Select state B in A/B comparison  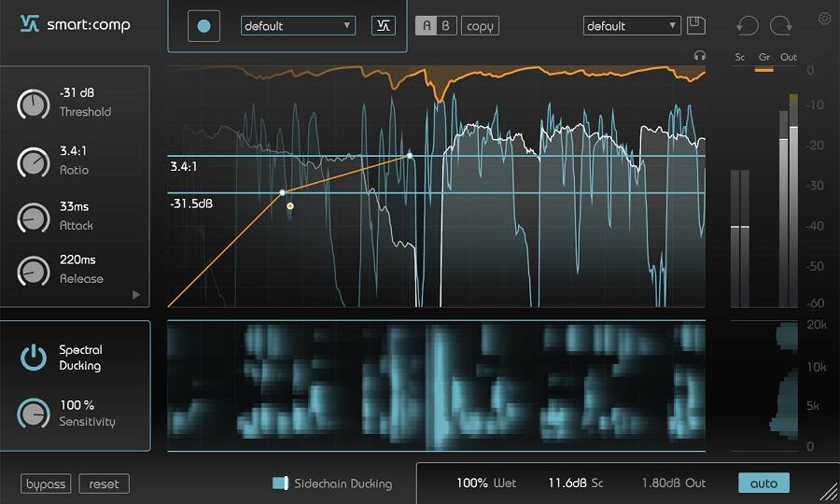[x=446, y=26]
